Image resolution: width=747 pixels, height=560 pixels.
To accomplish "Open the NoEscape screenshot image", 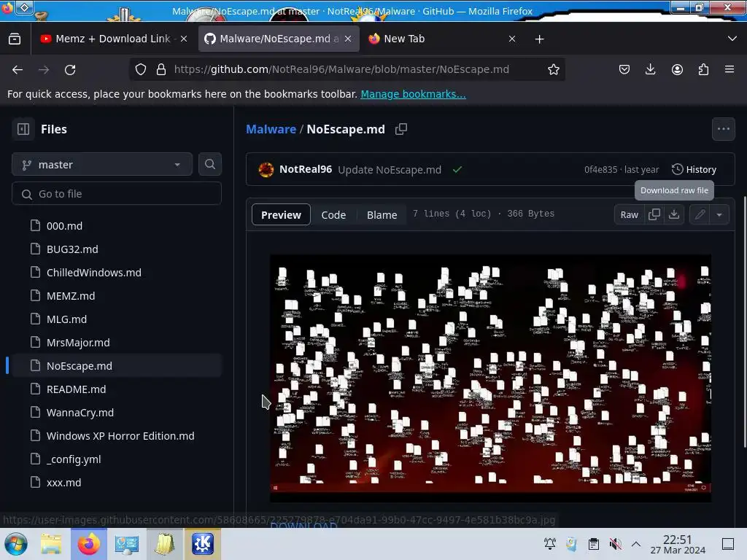I will pyautogui.click(x=491, y=378).
